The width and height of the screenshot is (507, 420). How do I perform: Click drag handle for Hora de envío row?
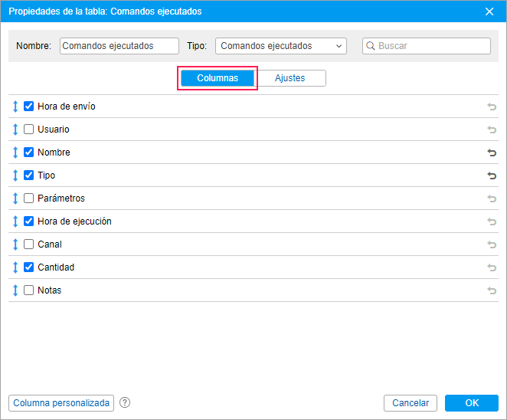[x=15, y=107]
